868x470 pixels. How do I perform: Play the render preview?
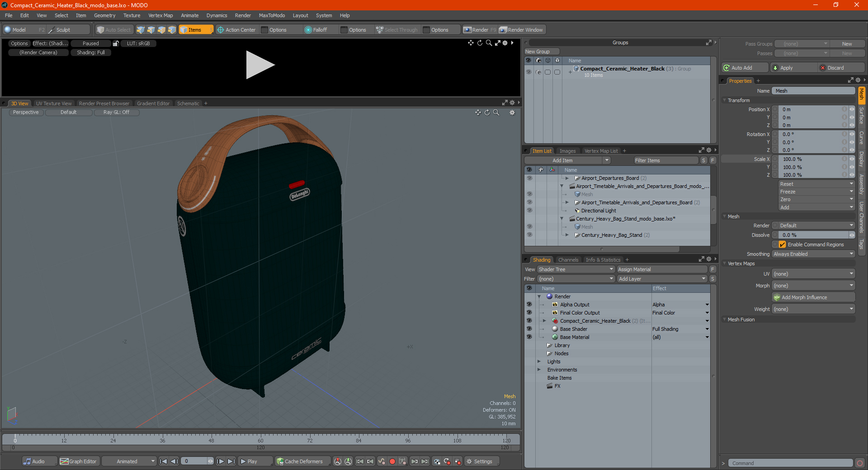click(x=260, y=65)
